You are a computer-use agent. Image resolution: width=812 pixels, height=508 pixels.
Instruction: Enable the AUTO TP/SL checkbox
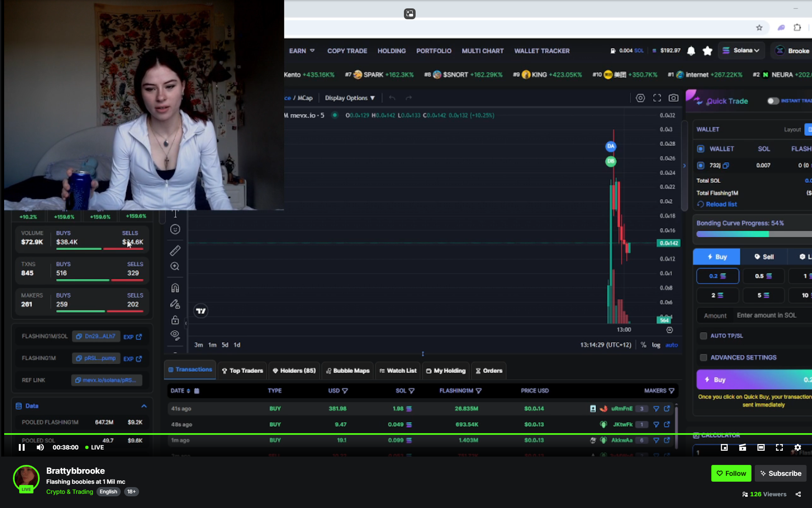(703, 336)
